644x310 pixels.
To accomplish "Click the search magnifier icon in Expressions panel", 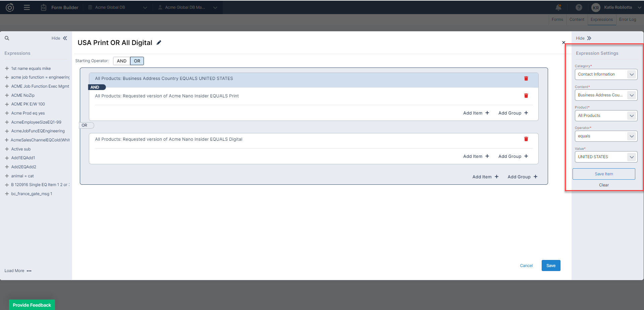I will pyautogui.click(x=7, y=38).
